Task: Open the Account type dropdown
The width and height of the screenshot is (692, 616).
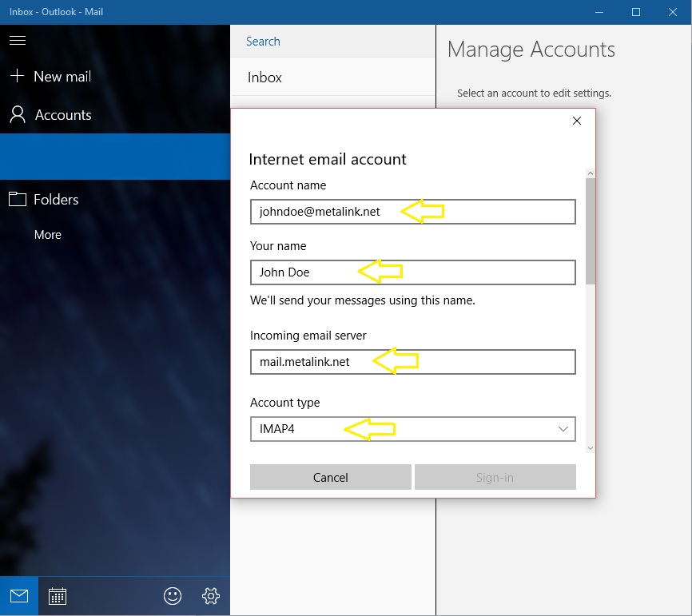Action: click(412, 429)
